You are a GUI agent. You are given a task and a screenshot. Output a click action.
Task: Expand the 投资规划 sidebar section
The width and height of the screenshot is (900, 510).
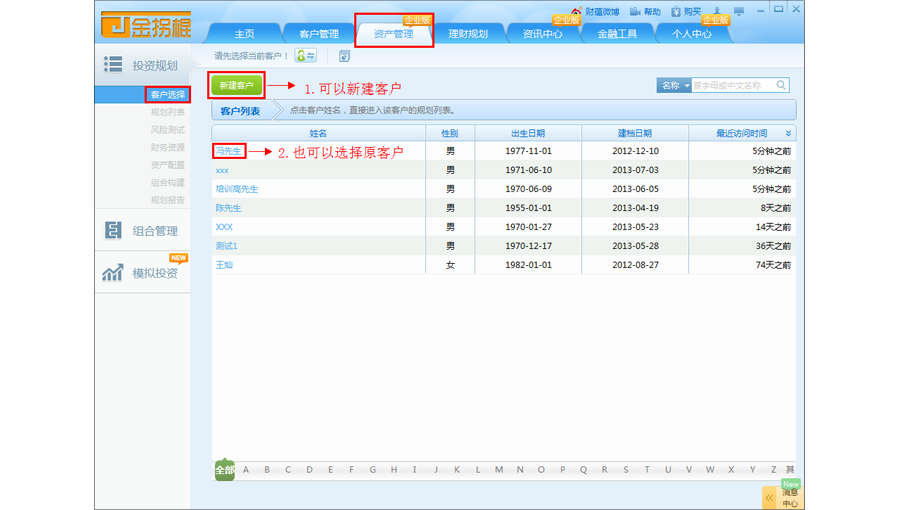(144, 66)
